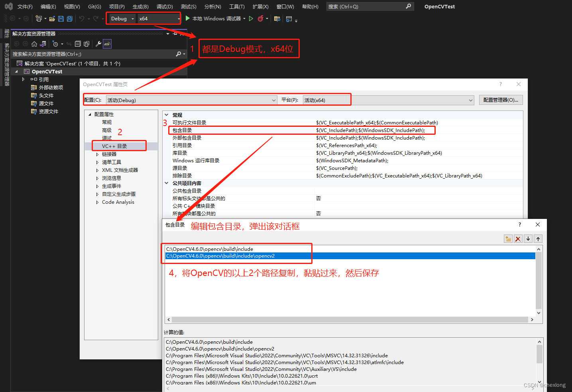Select path C:\OpenCV4.6.0\opencv\build\include\opencv2 line
572x392 pixels.
pos(350,256)
